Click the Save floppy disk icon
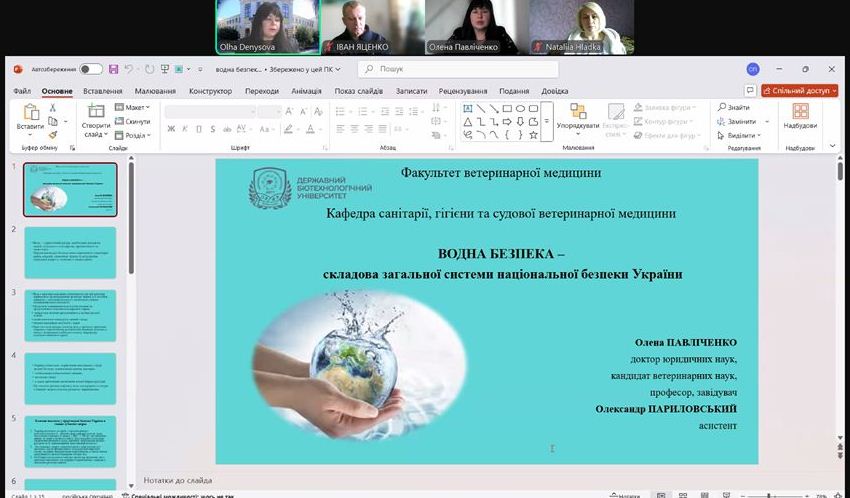Screen dimensions: 850x498 pyautogui.click(x=113, y=69)
